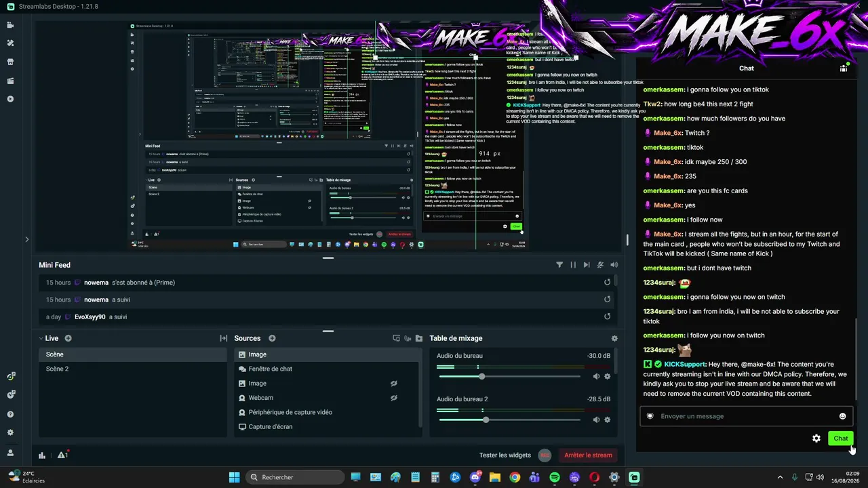Click Tester les widgets
This screenshot has height=488, width=868.
[x=505, y=455]
